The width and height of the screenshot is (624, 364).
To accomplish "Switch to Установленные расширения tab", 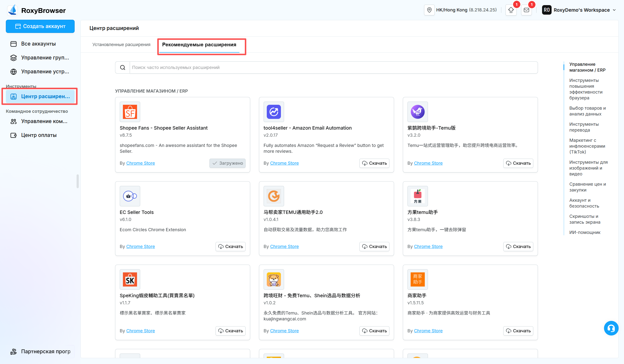I will pyautogui.click(x=121, y=45).
